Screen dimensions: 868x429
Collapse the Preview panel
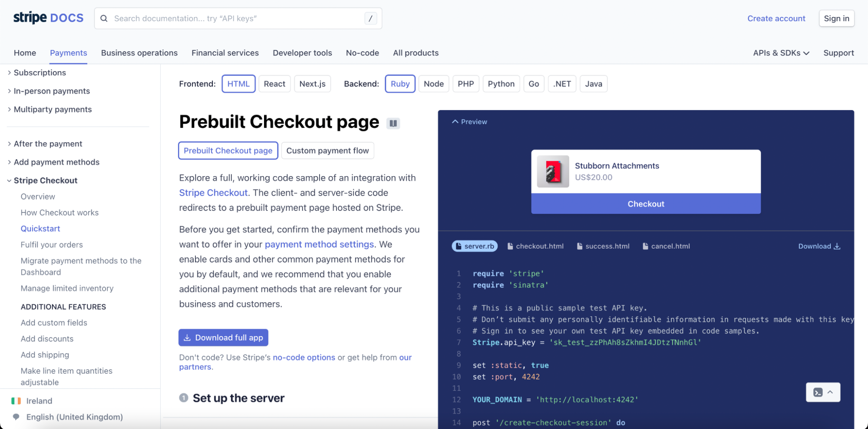tap(469, 122)
